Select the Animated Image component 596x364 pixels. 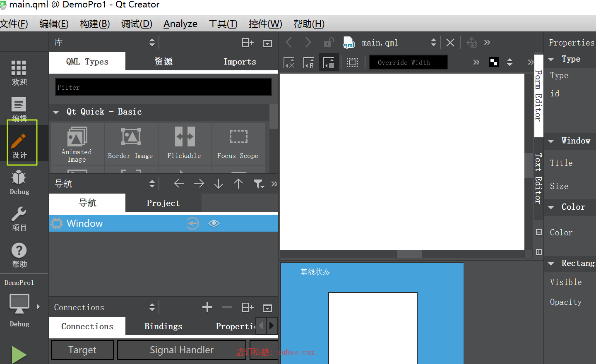(77, 144)
